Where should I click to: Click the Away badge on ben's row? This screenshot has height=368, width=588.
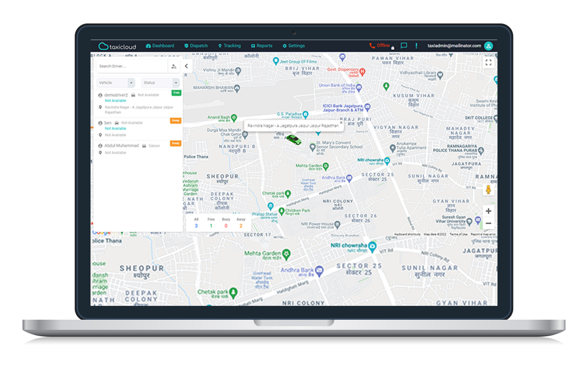coord(176,121)
